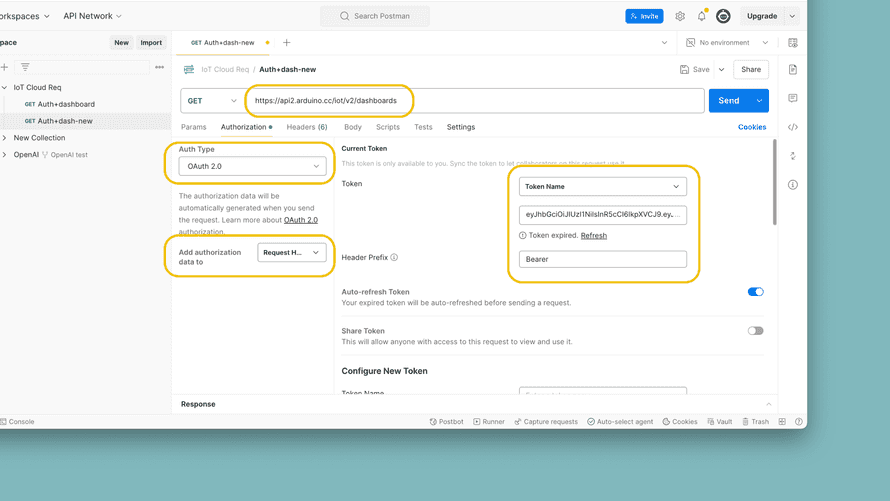Click the Refresh token link

pos(594,235)
